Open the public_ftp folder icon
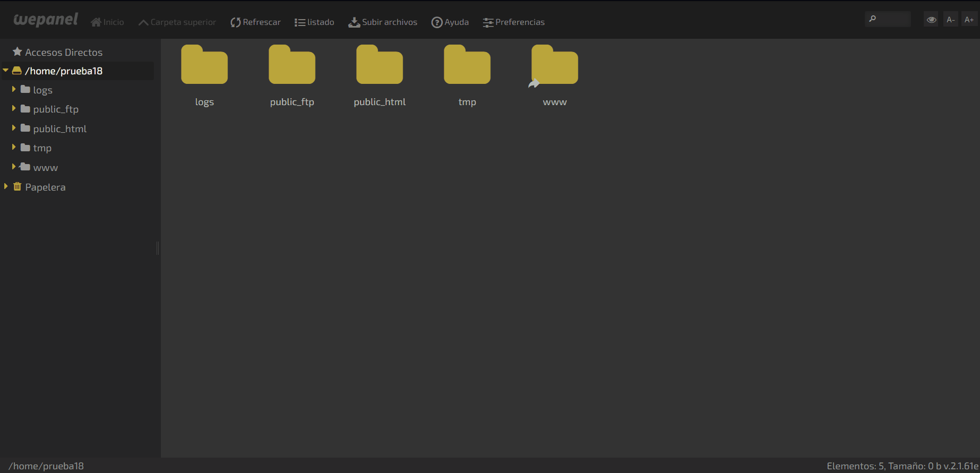The image size is (980, 473). coord(292,65)
